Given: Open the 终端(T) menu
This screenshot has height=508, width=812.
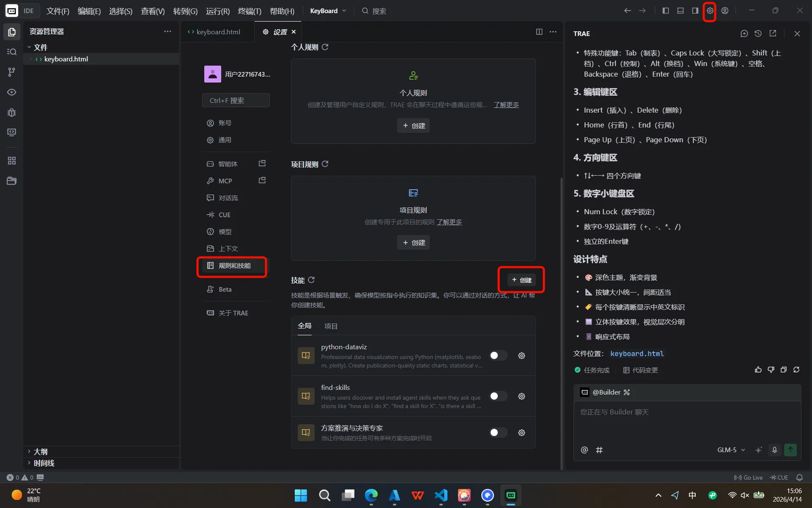Looking at the screenshot, I should coord(250,11).
